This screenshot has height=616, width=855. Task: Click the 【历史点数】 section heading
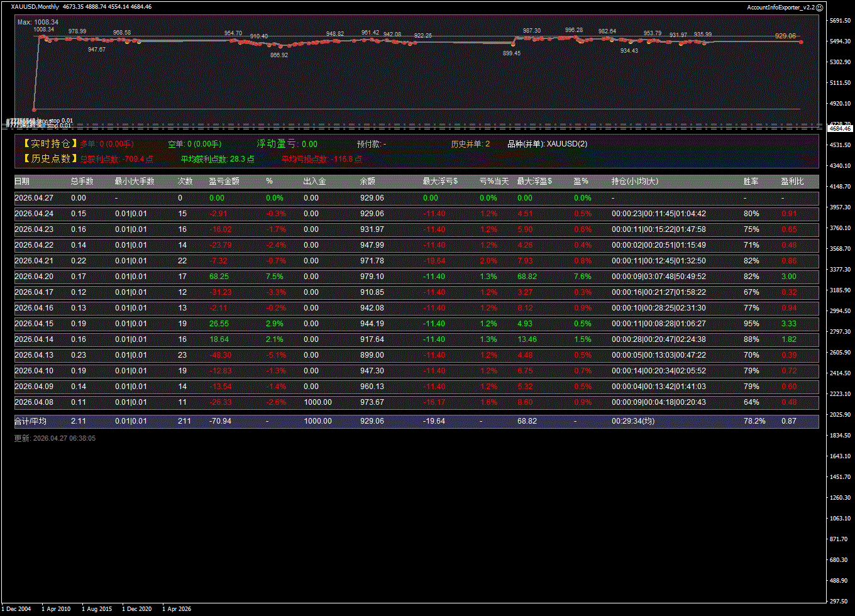(50, 159)
